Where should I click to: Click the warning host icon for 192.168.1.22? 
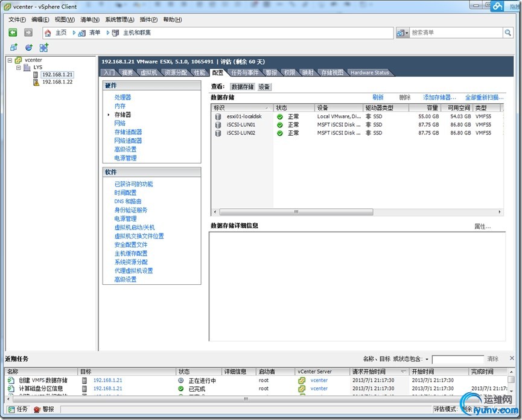point(36,82)
